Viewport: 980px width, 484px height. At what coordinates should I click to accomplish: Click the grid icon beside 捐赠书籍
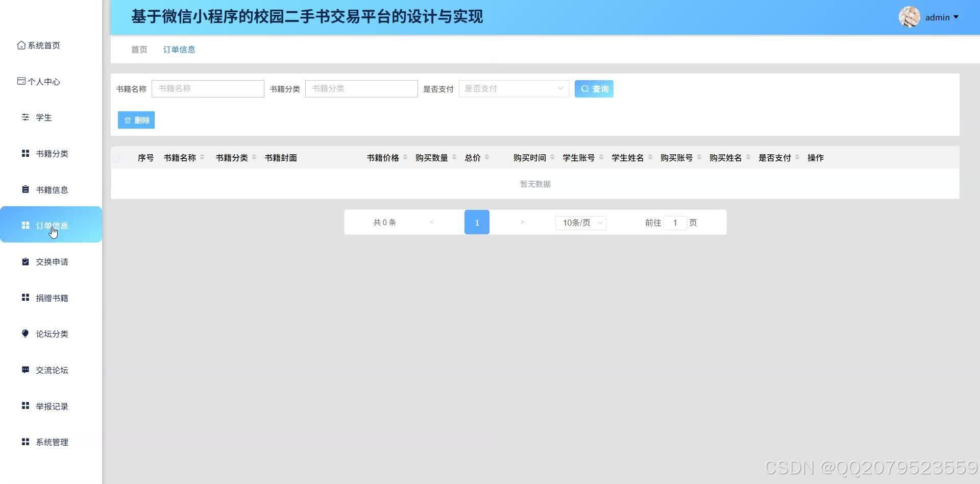click(26, 298)
